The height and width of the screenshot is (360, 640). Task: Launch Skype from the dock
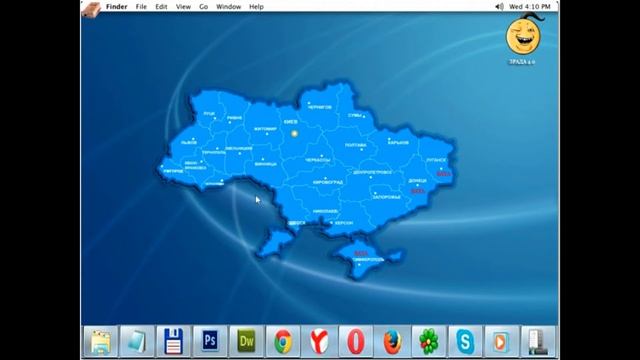click(465, 341)
